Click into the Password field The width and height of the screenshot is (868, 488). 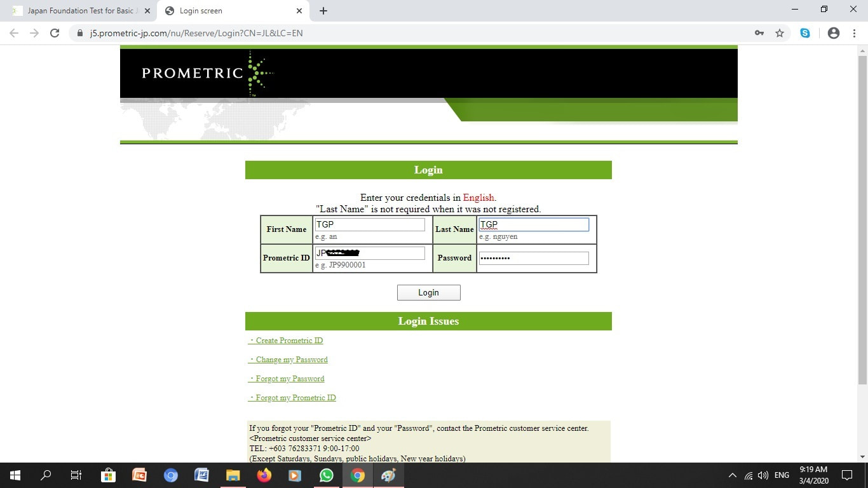(x=534, y=258)
